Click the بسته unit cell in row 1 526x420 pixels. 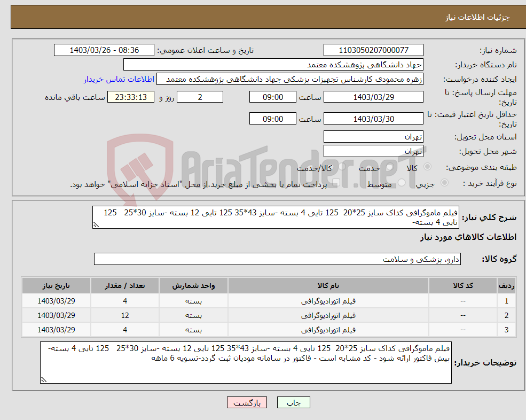pyautogui.click(x=193, y=301)
